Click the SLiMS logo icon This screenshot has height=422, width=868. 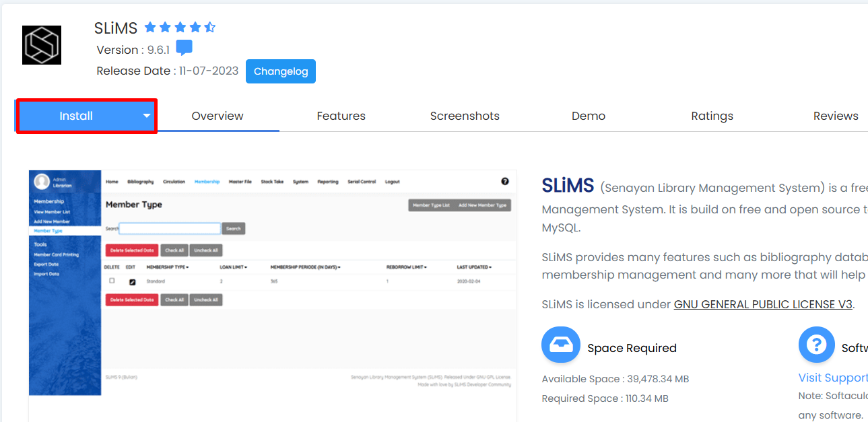(42, 45)
